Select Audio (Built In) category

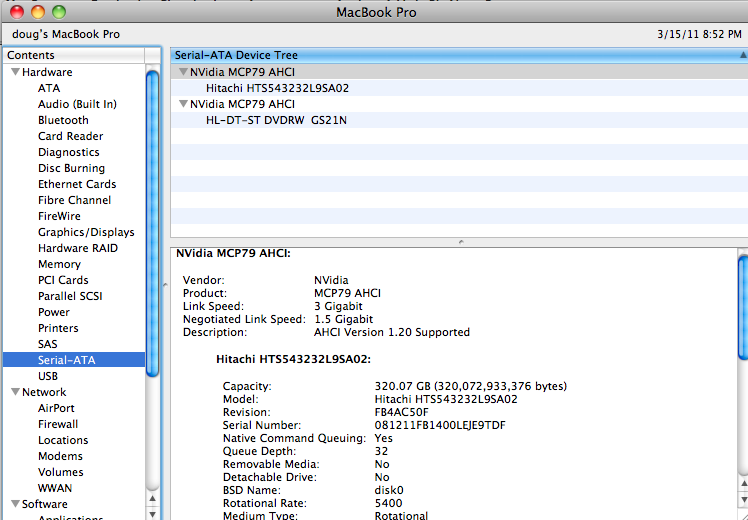77,104
